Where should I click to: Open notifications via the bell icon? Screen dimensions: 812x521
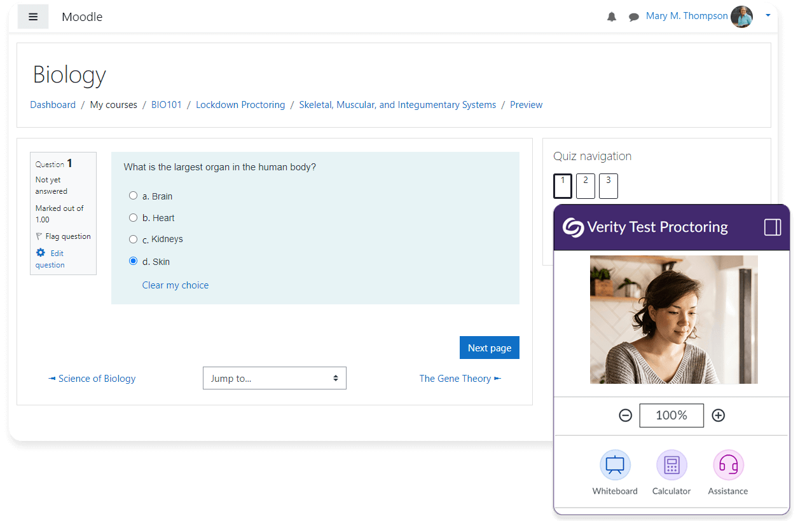(x=611, y=17)
